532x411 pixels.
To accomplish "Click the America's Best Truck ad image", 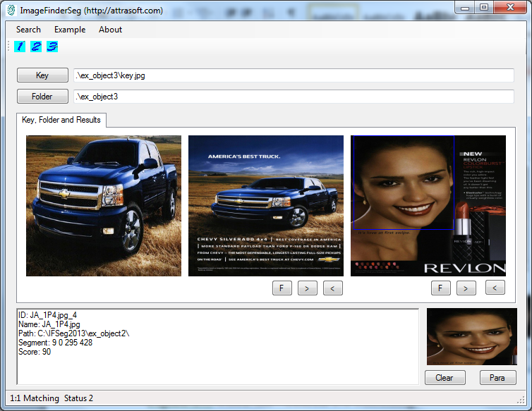I will (266, 206).
